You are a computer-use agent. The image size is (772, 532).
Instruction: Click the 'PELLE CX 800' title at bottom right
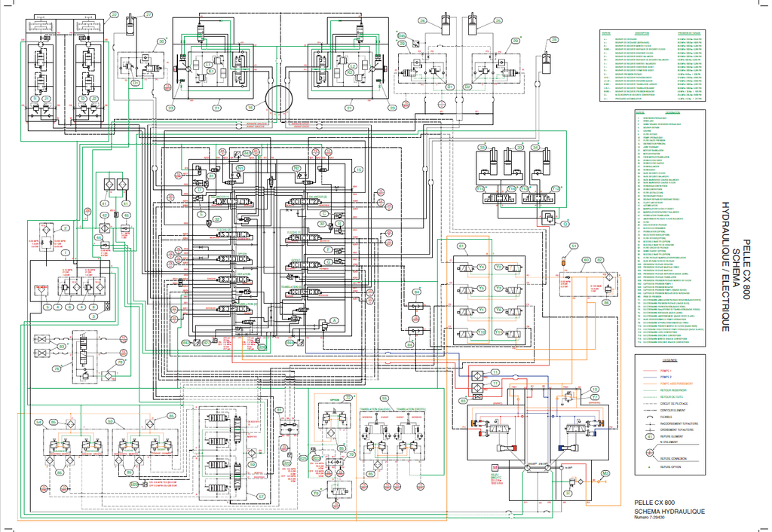654,503
